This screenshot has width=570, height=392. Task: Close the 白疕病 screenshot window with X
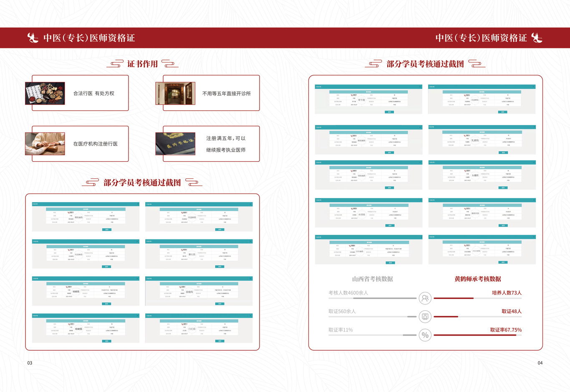coord(250,316)
